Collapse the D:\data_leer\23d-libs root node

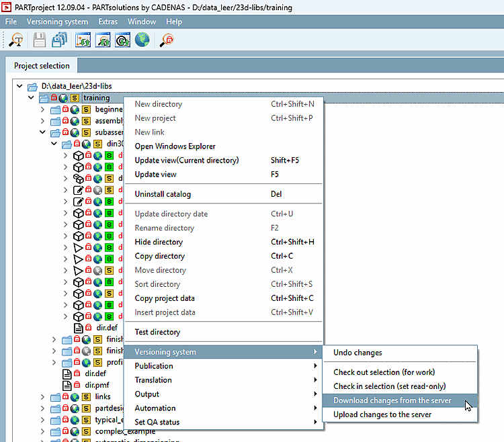pos(19,87)
